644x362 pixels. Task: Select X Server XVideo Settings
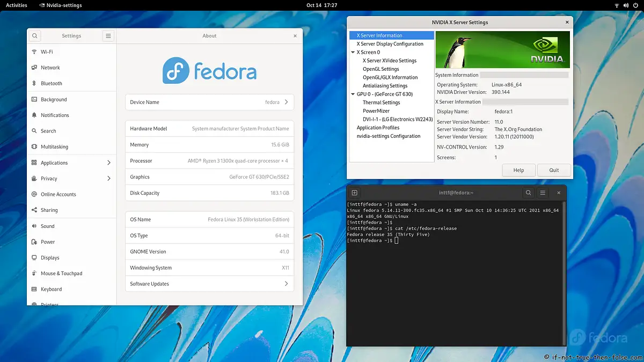[x=390, y=61]
